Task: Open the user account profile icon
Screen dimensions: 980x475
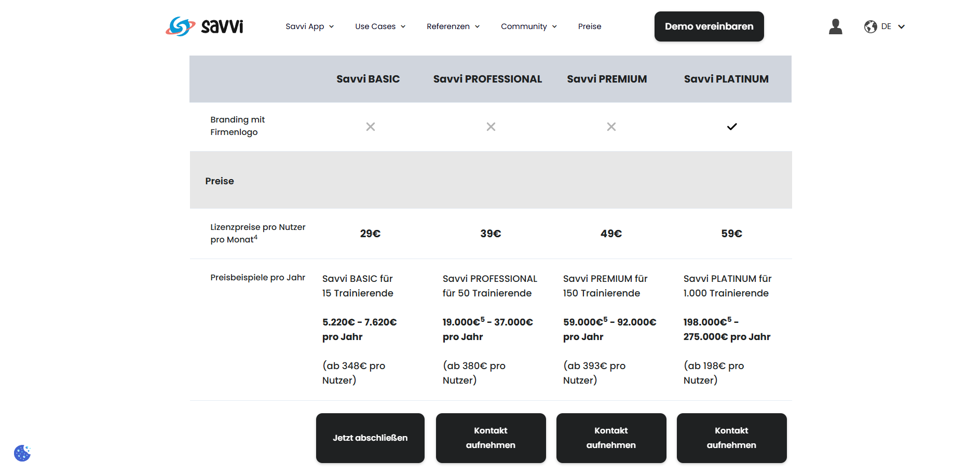Action: (x=835, y=26)
